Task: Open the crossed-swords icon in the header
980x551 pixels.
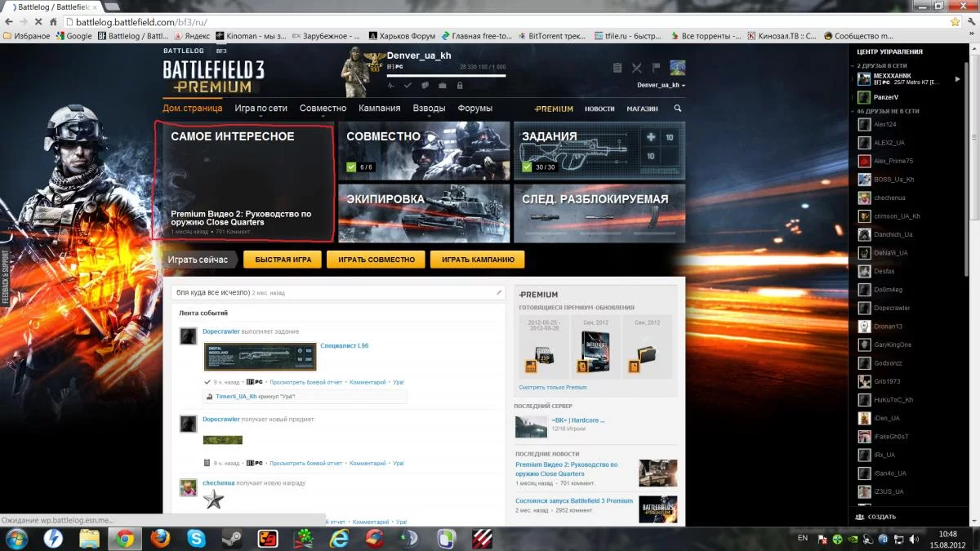Action: (x=637, y=68)
